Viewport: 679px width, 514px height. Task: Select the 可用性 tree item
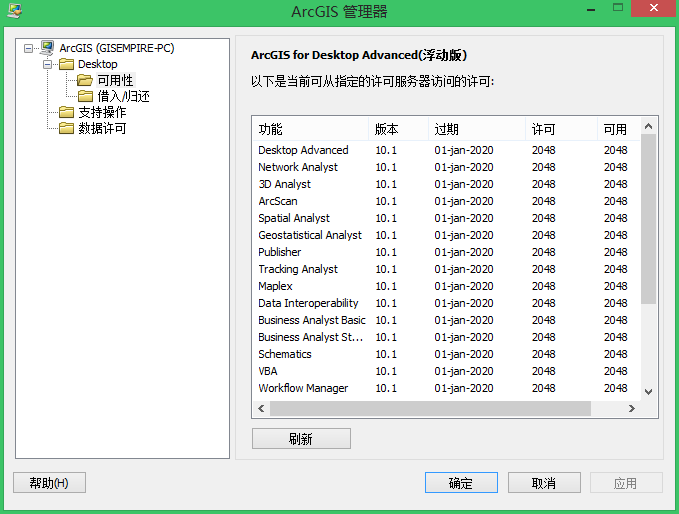click(x=115, y=80)
